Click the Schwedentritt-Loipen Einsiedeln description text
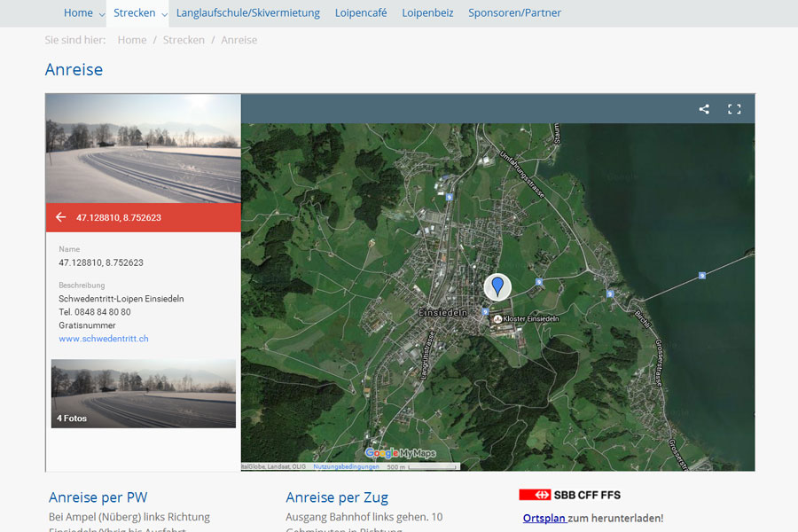Viewport: 798px width, 532px height. tap(121, 299)
